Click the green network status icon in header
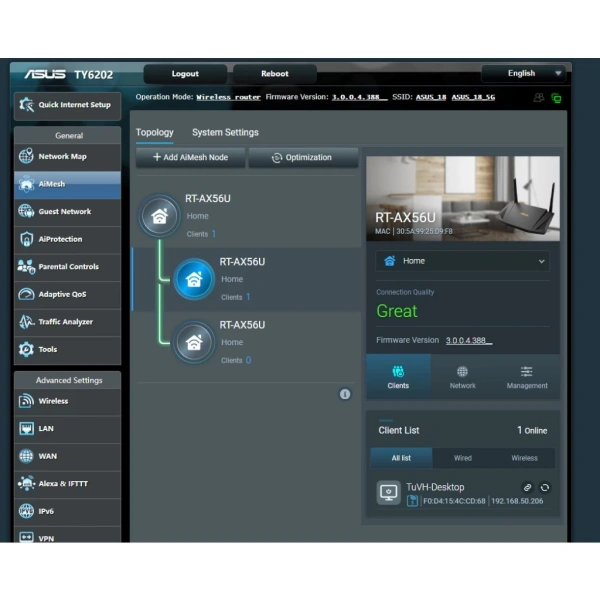 coord(556,98)
